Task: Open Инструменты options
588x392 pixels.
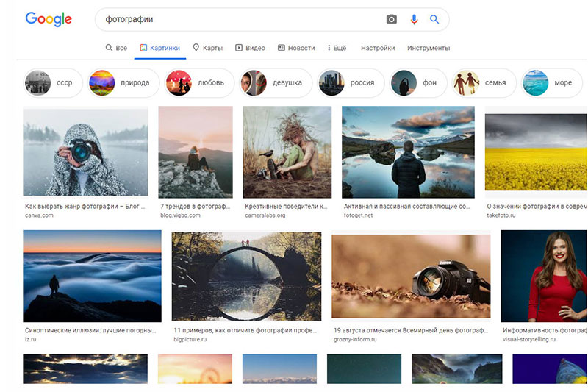Action: pyautogui.click(x=429, y=48)
